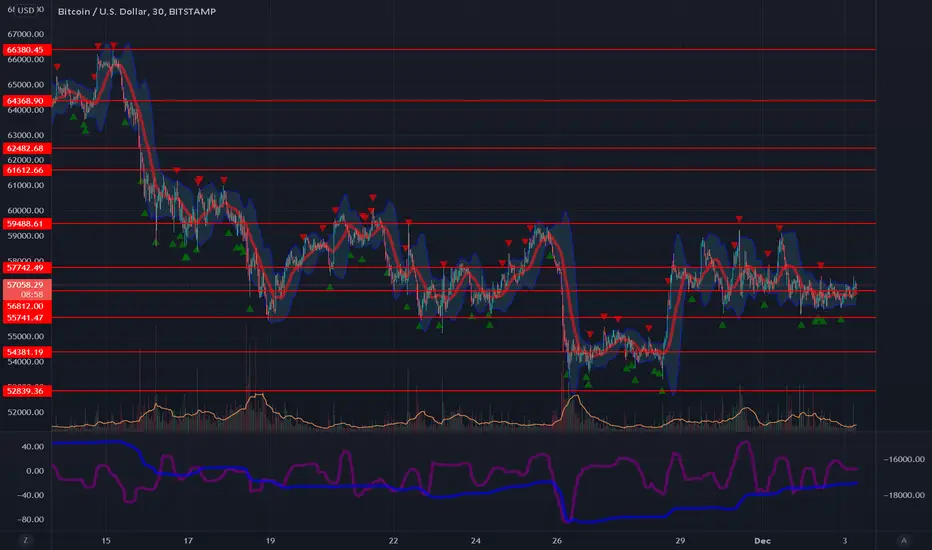Click the 0.00 oscillator scale value
Image resolution: width=932 pixels, height=550 pixels.
tap(35, 471)
